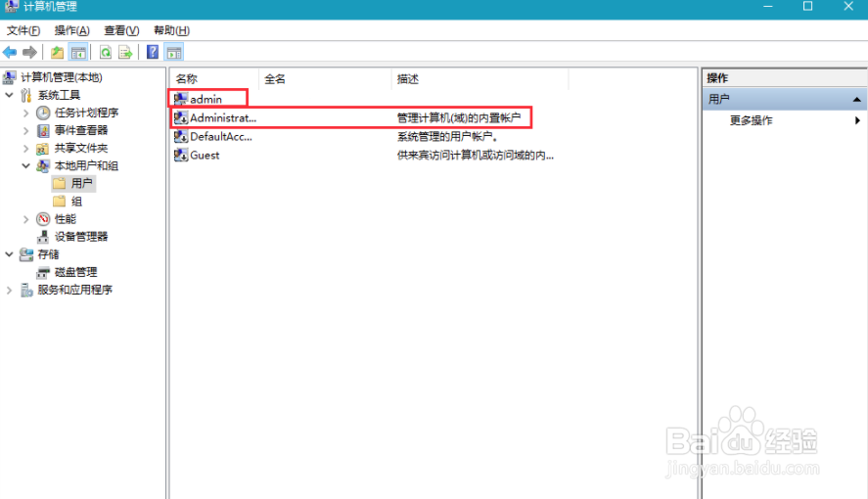Click the Up one level folder icon
868x499 pixels.
pyautogui.click(x=57, y=53)
